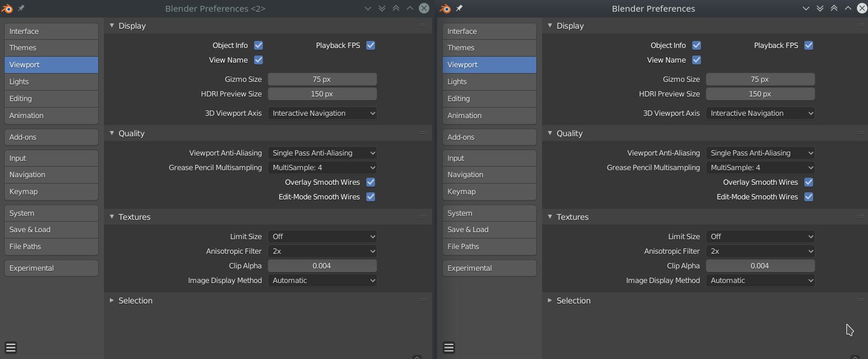
Task: Click single down chevron in left window titlebar
Action: click(368, 9)
